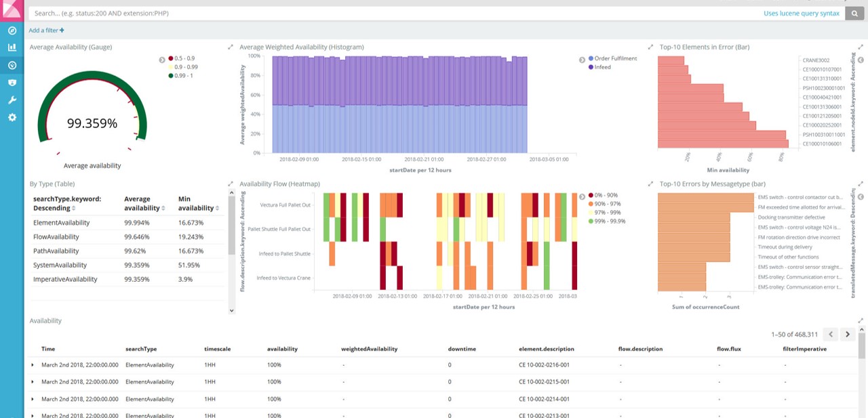Viewport: 868px width, 418px height.
Task: Select PathAvailability row in By Type table
Action: coord(128,251)
